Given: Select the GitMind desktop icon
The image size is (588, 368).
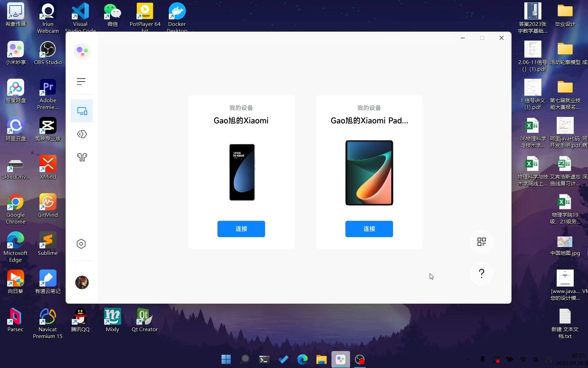Looking at the screenshot, I should 48,206.
